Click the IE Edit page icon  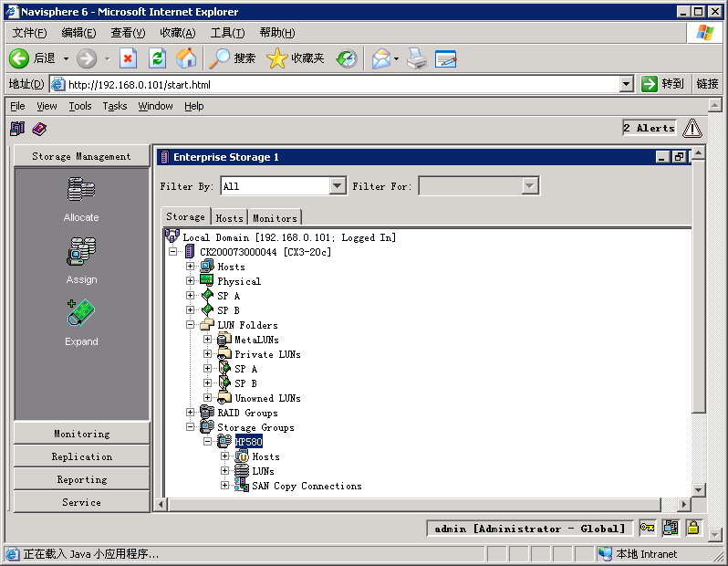(x=446, y=58)
